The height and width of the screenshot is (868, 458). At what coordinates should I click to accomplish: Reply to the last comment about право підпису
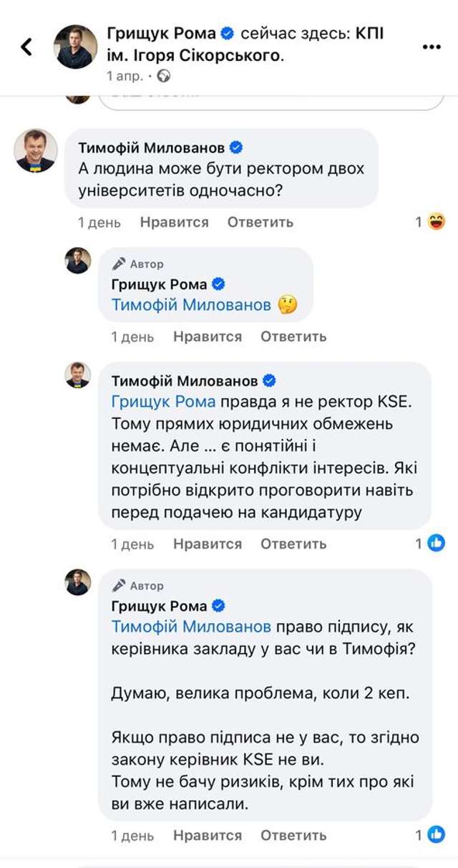coord(293,835)
